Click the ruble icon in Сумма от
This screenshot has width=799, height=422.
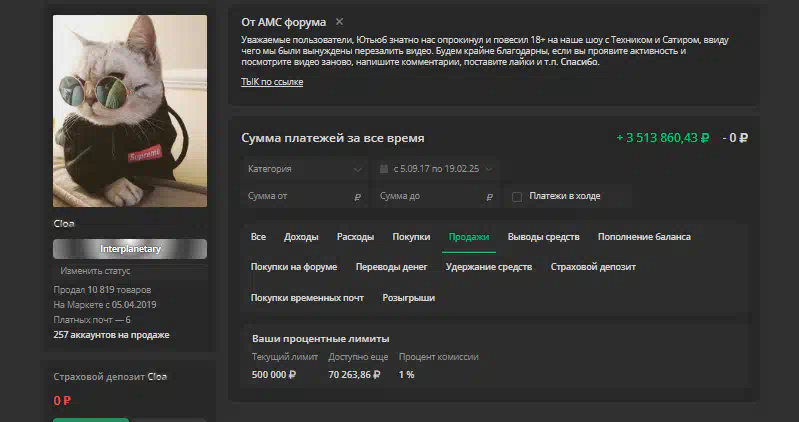coord(357,197)
